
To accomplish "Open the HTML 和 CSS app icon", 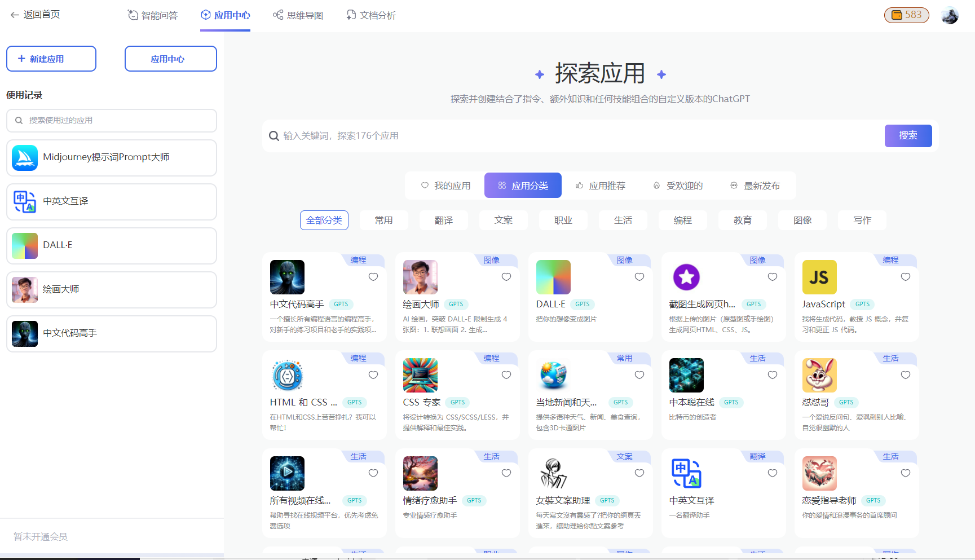I will coord(287,375).
